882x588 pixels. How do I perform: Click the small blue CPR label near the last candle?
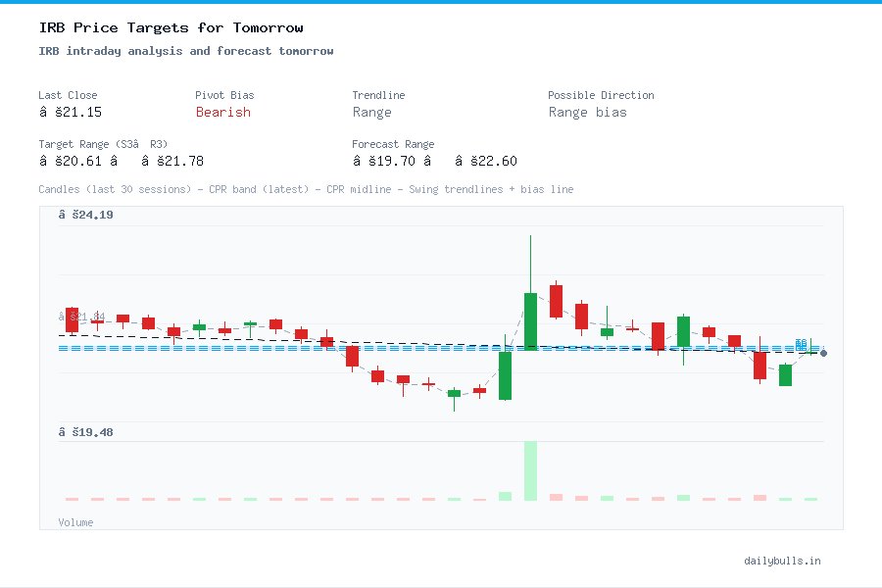click(x=801, y=344)
